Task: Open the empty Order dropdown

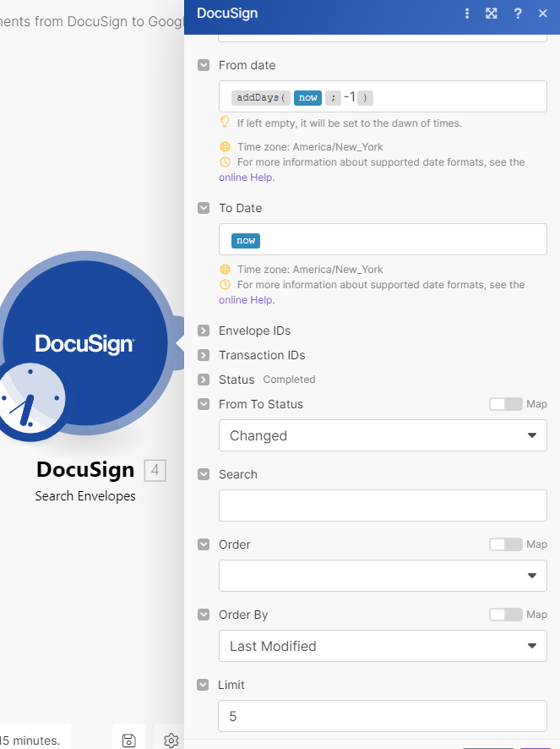Action: click(383, 576)
